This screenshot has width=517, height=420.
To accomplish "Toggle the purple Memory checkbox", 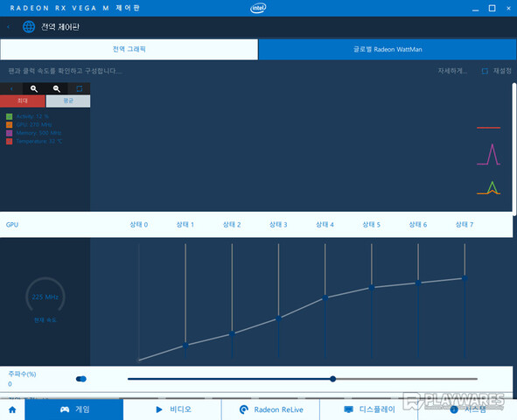I will tap(10, 133).
